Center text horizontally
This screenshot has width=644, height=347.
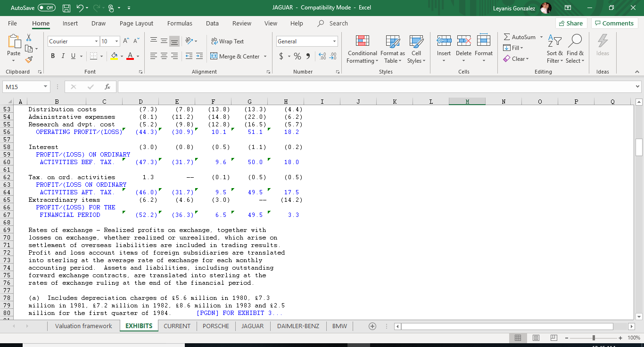click(x=164, y=56)
